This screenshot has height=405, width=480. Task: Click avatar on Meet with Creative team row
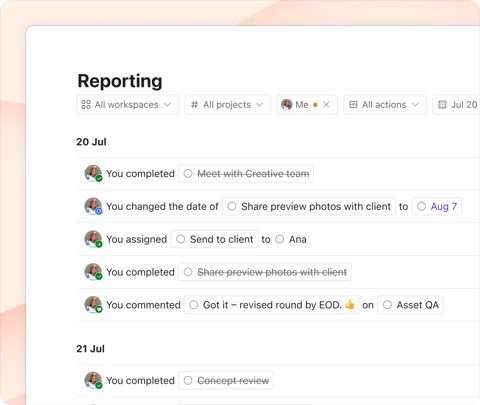[93, 173]
